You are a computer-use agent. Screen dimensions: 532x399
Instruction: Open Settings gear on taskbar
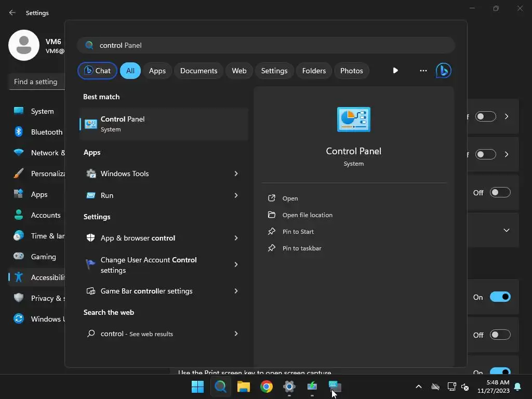289,387
